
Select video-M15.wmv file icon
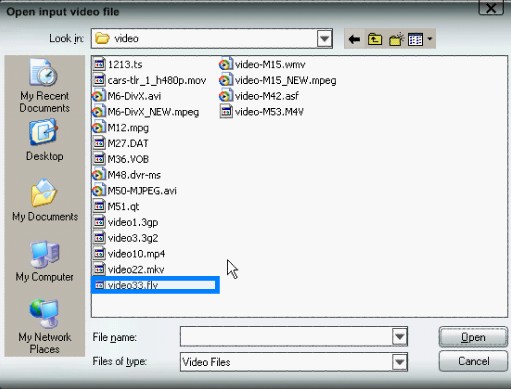(x=226, y=64)
